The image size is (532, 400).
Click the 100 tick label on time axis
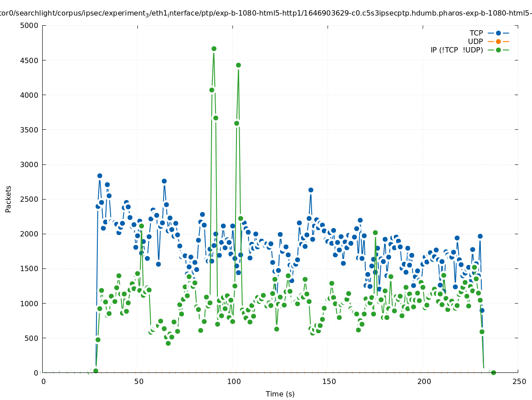(x=234, y=381)
